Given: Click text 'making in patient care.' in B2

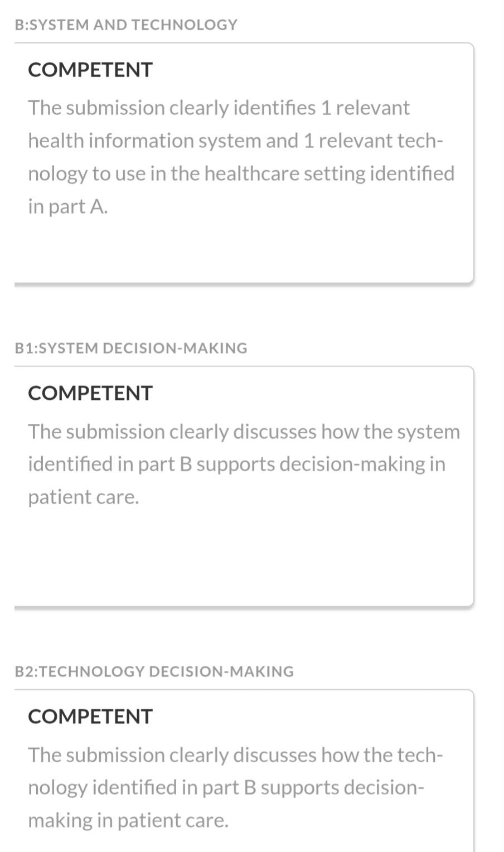Looking at the screenshot, I should (128, 820).
